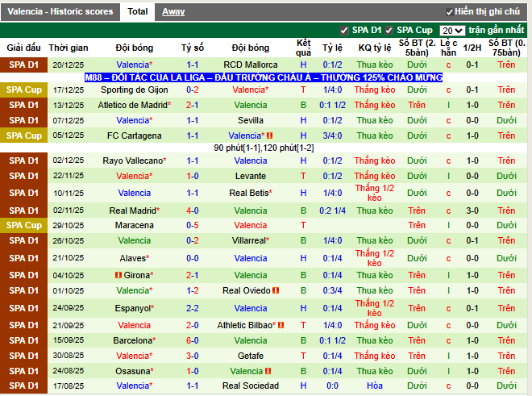Screen dimensions: 532x396
Task: Click FC Cartagena team name
Action: pos(135,135)
